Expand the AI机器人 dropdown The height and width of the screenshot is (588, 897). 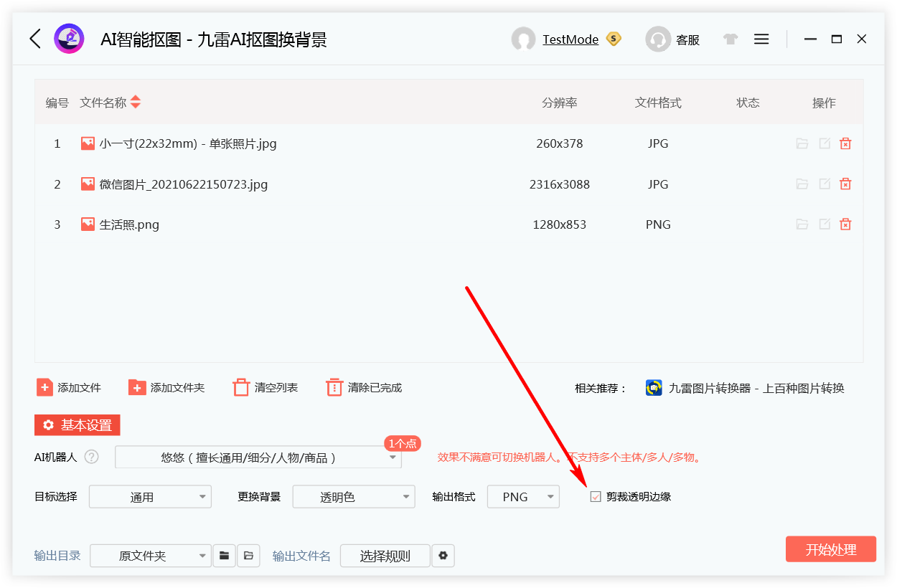coord(393,457)
